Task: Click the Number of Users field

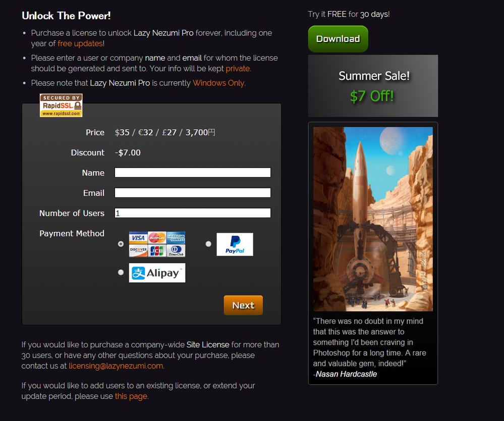Action: pos(193,213)
